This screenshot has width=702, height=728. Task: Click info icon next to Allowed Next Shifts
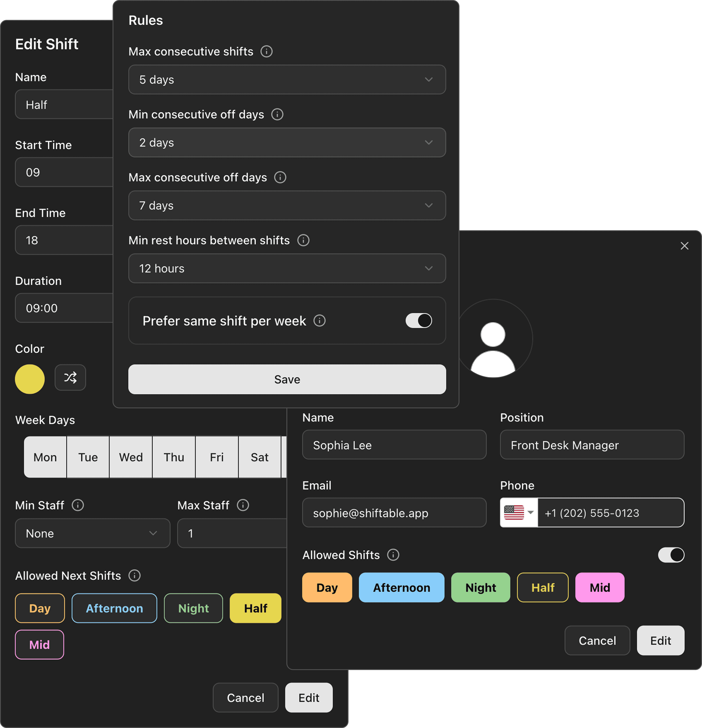(x=134, y=576)
